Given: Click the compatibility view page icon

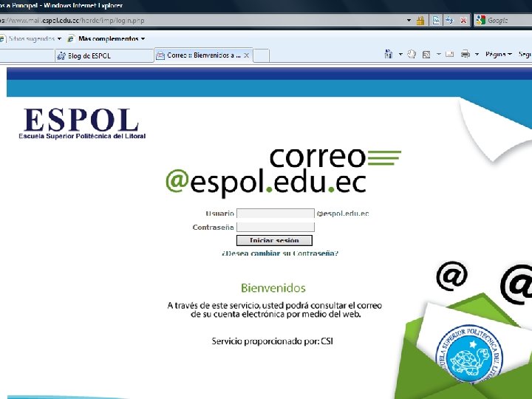Looking at the screenshot, I should pos(436,21).
